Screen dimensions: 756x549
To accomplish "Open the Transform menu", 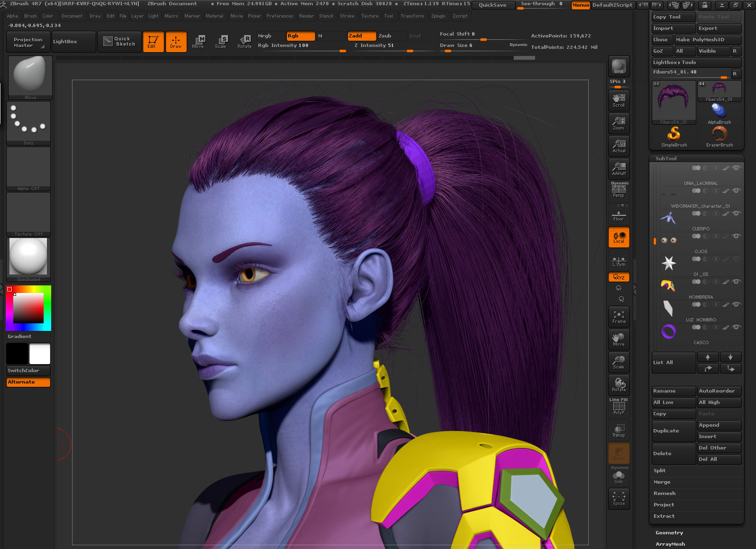I will 412,16.
